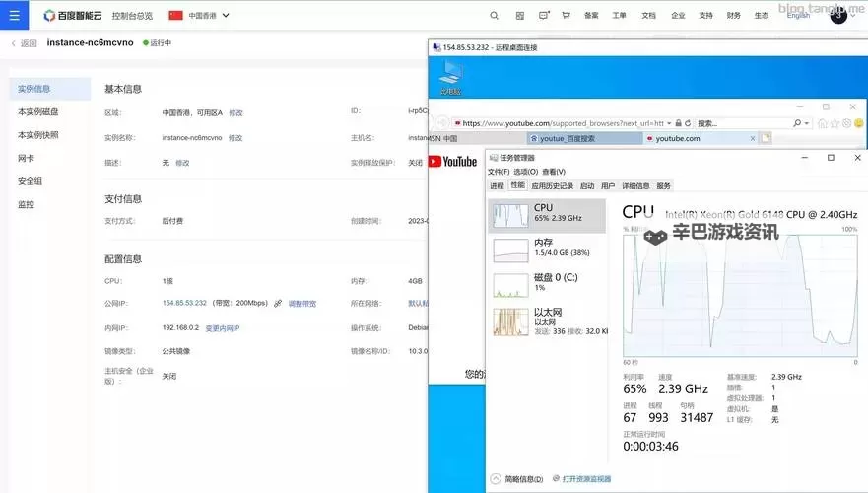Click the public IP 154.85.53.232 link
Image resolution: width=868 pixels, height=493 pixels.
pos(184,303)
